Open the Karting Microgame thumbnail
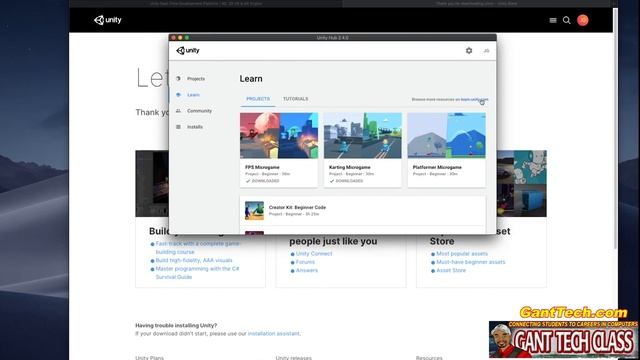This screenshot has height=360, width=640. point(362,136)
